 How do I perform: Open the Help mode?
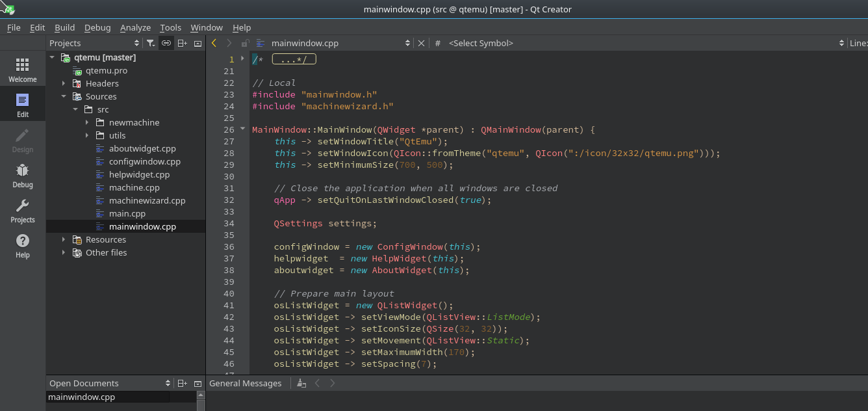coord(23,245)
